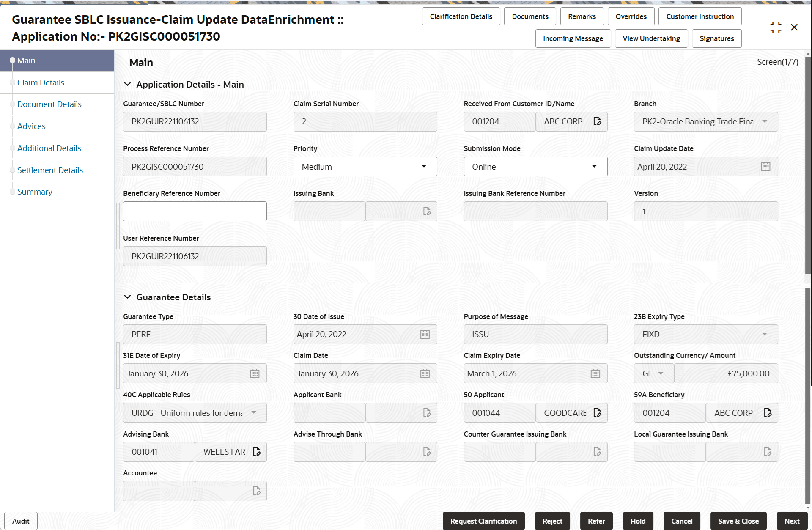This screenshot has width=812, height=530.
Task: Collapse the Application Details - Main section
Action: [x=127, y=85]
